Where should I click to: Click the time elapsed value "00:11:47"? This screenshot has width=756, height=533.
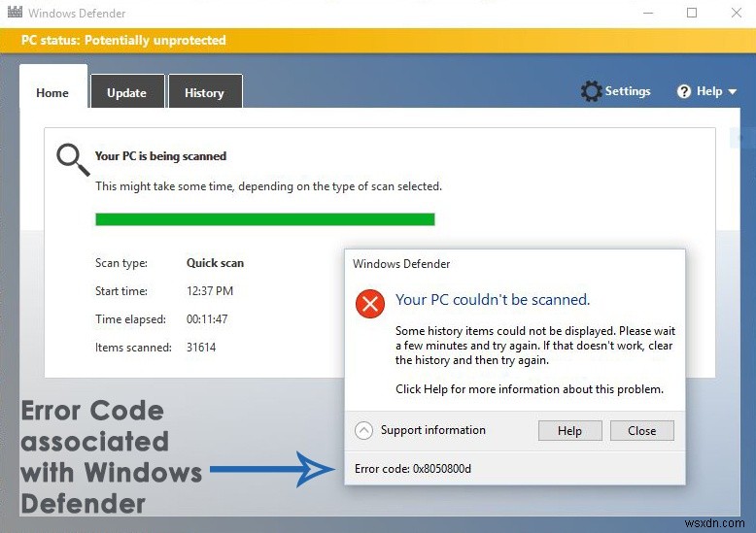point(207,319)
